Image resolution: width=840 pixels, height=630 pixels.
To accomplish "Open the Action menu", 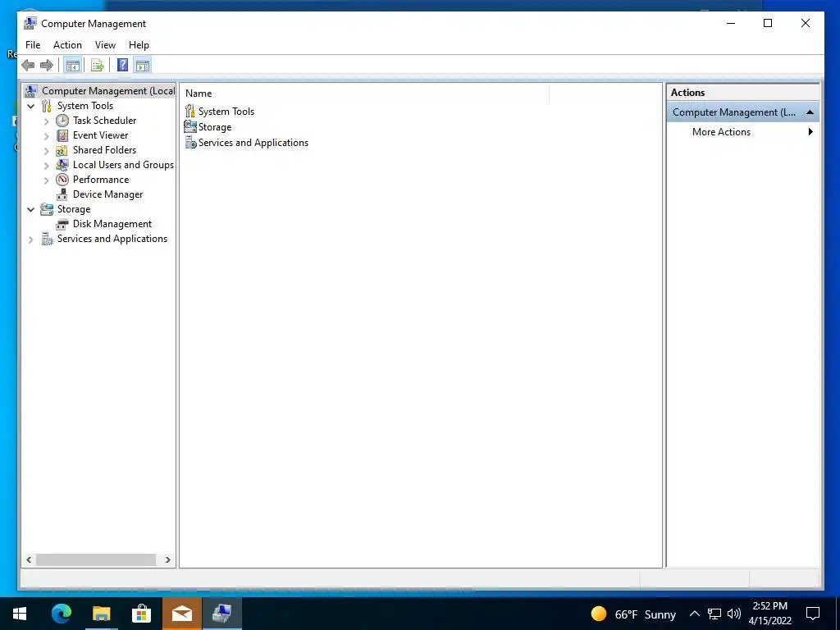I will [x=67, y=45].
